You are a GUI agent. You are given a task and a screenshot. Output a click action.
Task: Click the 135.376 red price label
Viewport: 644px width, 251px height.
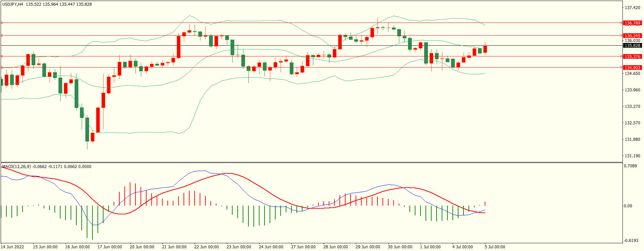(x=632, y=56)
